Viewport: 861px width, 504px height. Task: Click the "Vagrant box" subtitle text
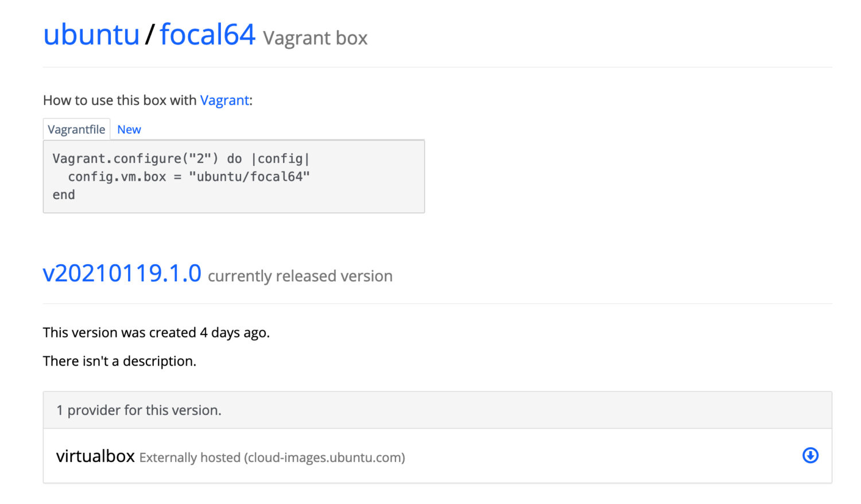tap(315, 38)
